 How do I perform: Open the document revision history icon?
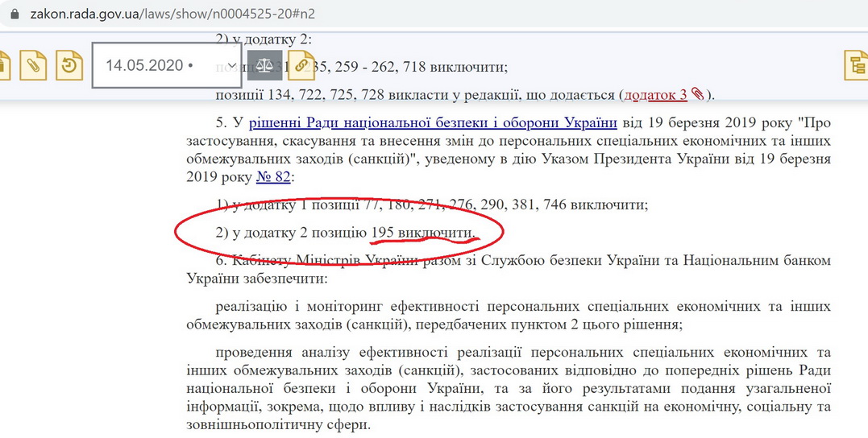click(69, 65)
